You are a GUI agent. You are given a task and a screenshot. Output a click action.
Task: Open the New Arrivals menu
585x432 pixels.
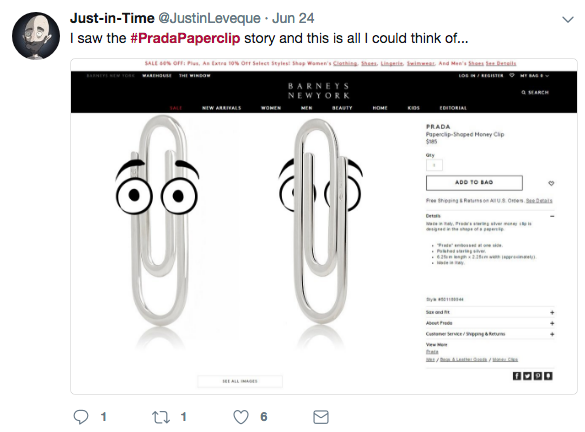tap(222, 108)
